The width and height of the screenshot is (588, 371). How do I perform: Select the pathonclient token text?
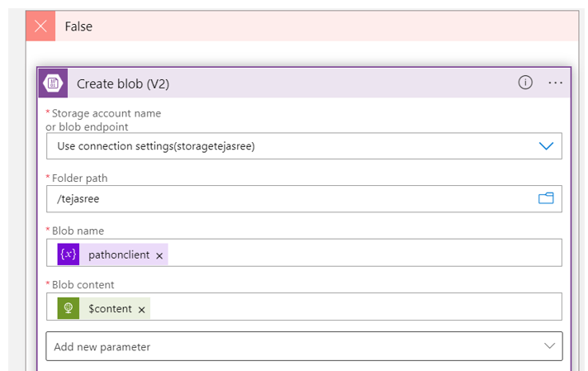tap(119, 255)
